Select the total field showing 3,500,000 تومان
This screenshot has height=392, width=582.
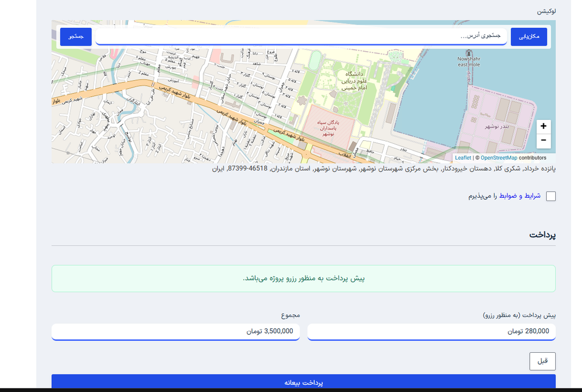tap(176, 332)
